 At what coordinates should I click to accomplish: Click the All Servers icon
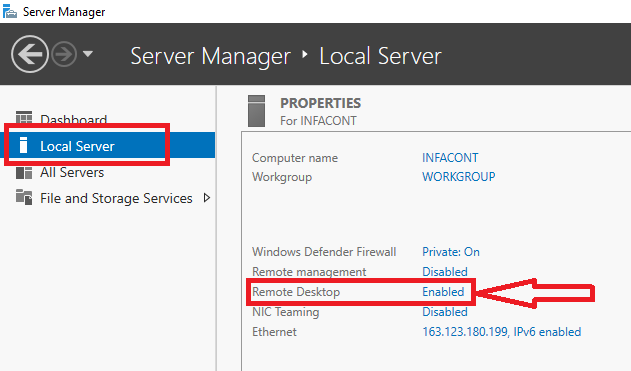click(x=24, y=173)
